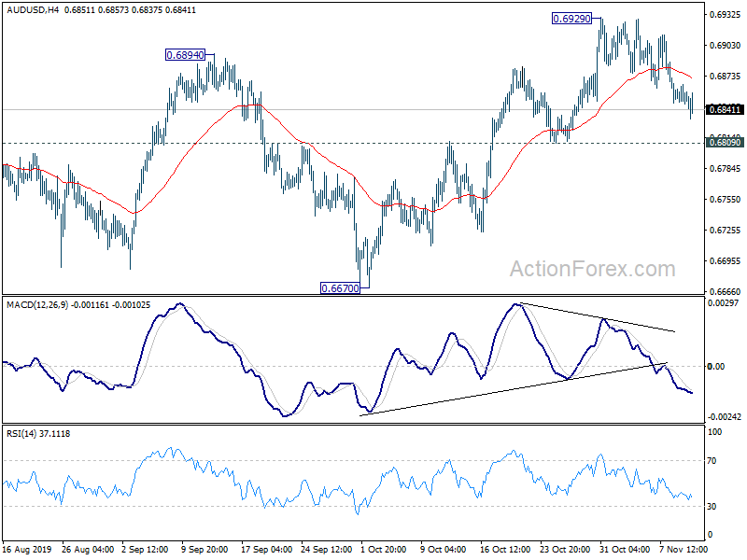Click the upper MACD descending trendline
The image size is (747, 560).
point(598,317)
